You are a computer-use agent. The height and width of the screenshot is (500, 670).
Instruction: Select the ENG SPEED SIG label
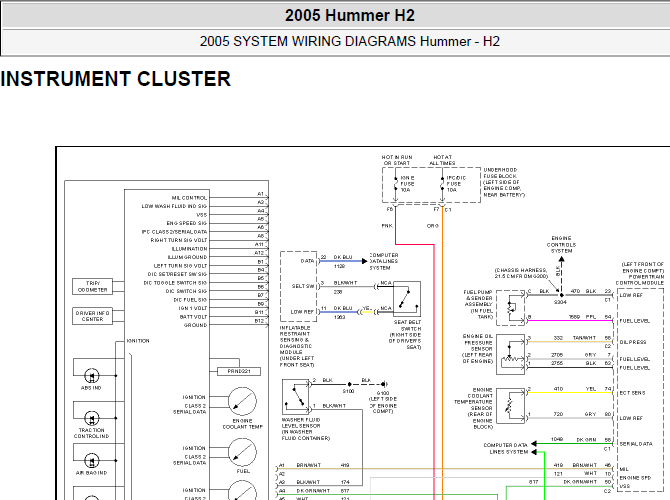(187, 223)
